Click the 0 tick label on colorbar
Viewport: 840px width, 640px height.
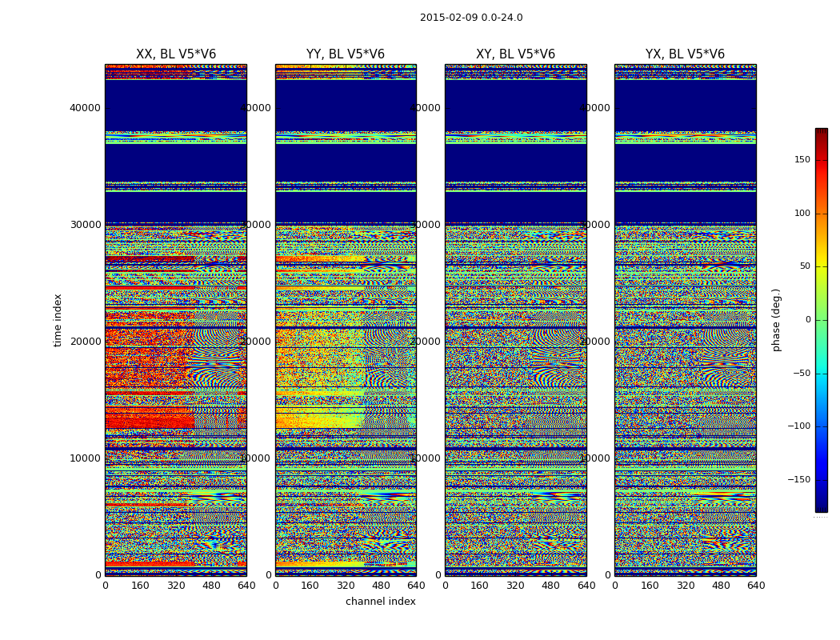[x=808, y=320]
